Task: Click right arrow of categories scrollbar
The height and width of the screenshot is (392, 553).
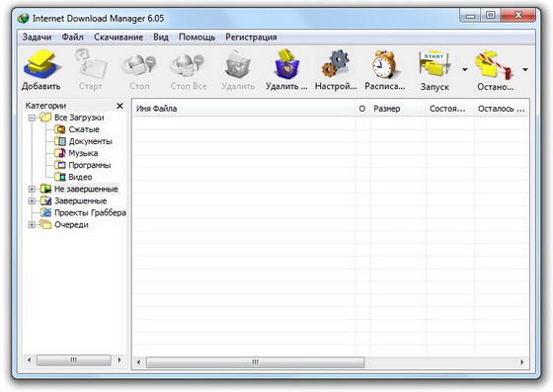Action: 119,360
